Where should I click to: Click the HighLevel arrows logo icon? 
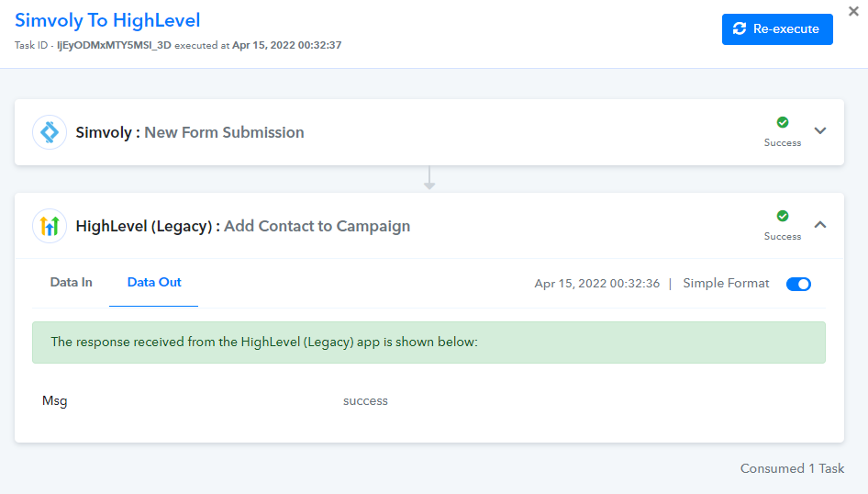50,226
